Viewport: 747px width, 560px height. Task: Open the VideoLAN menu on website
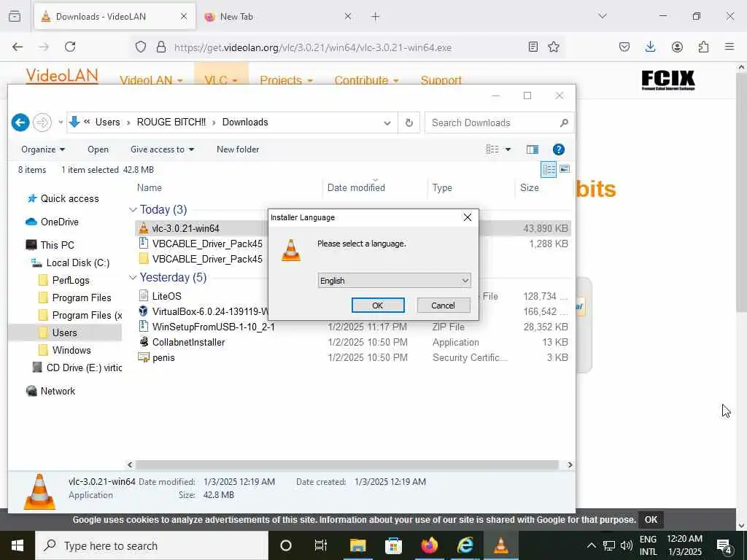151,79
